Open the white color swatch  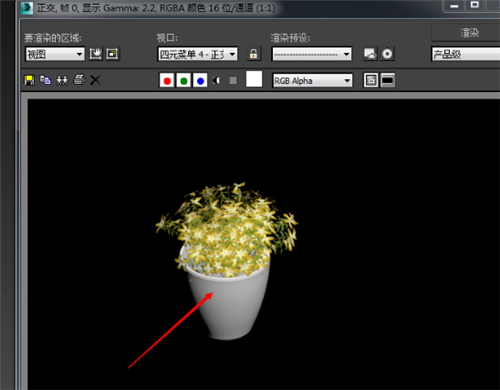tap(254, 79)
